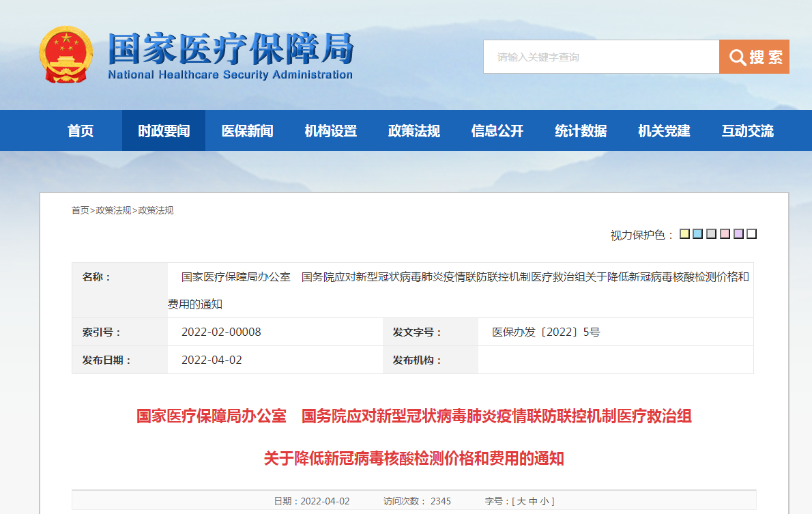Open the 政策法规 navigation tab
Screen dimensions: 812x514
[x=414, y=130]
